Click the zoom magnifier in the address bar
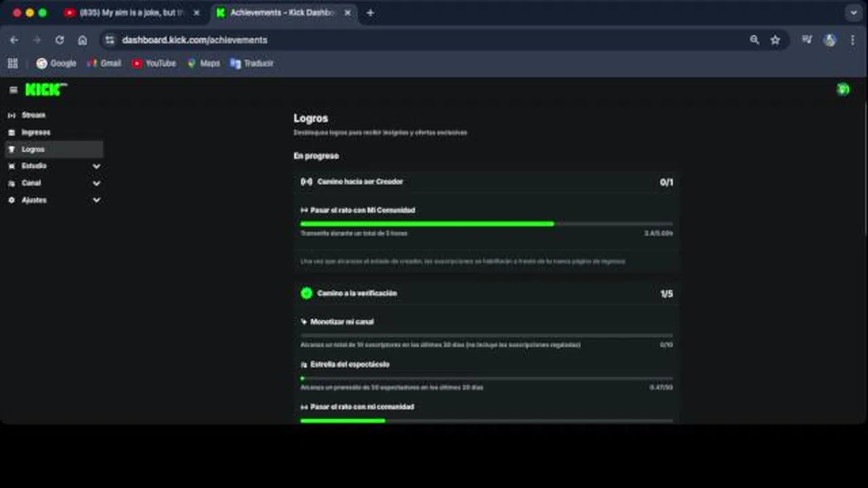Screen dimensions: 868x488 (x=754, y=40)
